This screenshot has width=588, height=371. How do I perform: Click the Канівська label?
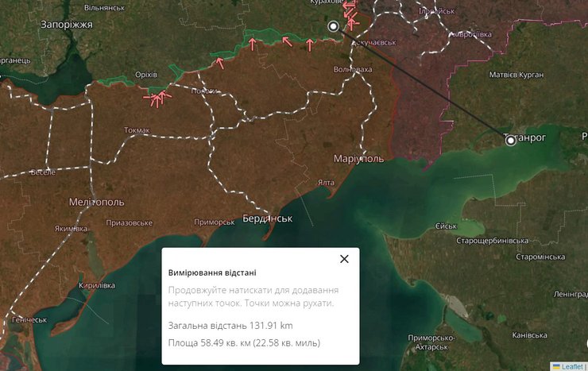pyautogui.click(x=529, y=335)
